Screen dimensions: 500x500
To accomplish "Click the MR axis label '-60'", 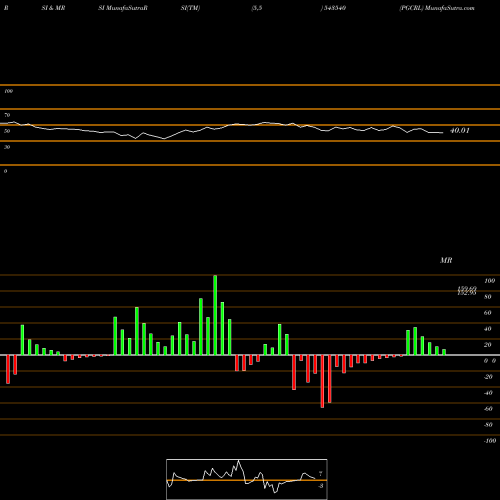I will [488, 409].
